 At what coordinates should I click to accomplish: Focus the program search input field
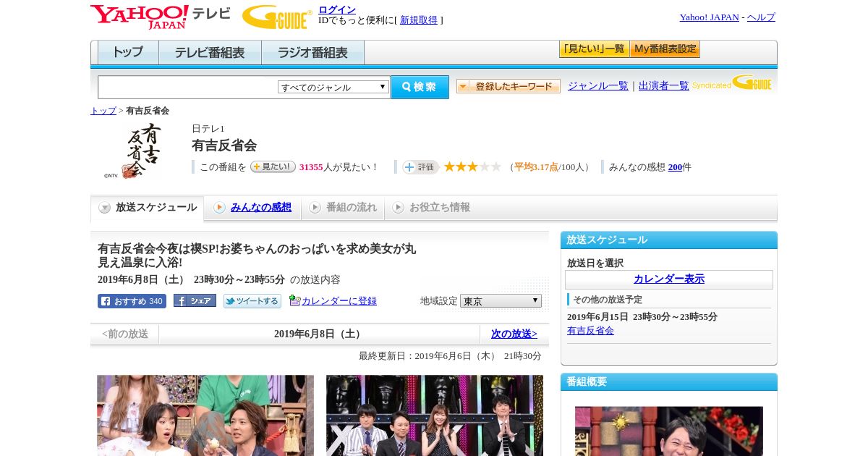[x=188, y=87]
